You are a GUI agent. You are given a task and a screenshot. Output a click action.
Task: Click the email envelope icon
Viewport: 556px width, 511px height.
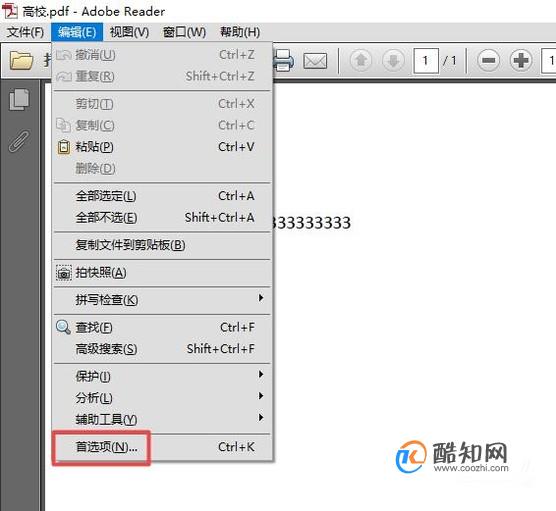(x=315, y=61)
